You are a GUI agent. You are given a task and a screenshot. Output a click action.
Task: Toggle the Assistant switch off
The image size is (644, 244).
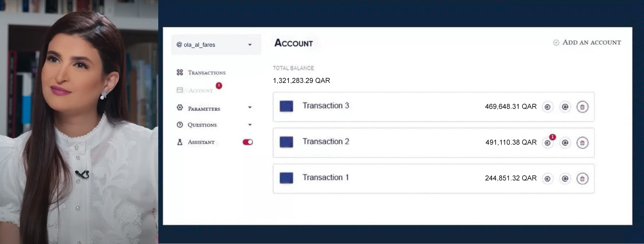[248, 142]
